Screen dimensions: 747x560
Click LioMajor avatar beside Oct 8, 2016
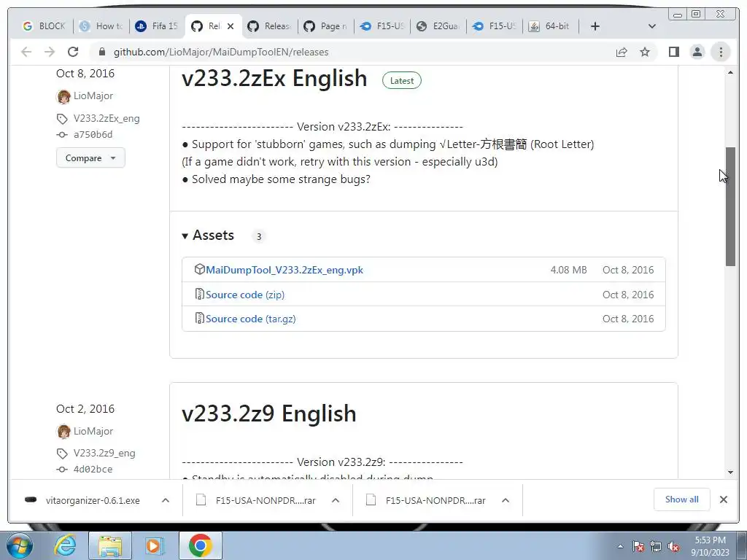tap(63, 96)
